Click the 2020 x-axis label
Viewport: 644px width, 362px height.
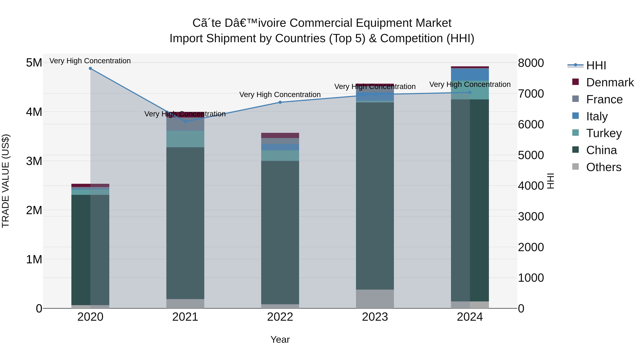pos(91,317)
